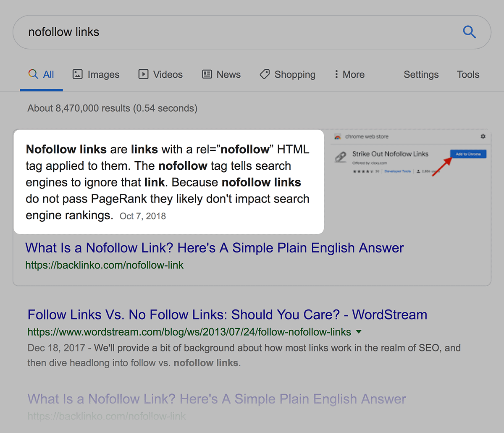Click the News newspaper icon
Image resolution: width=504 pixels, height=433 pixels.
(x=206, y=74)
